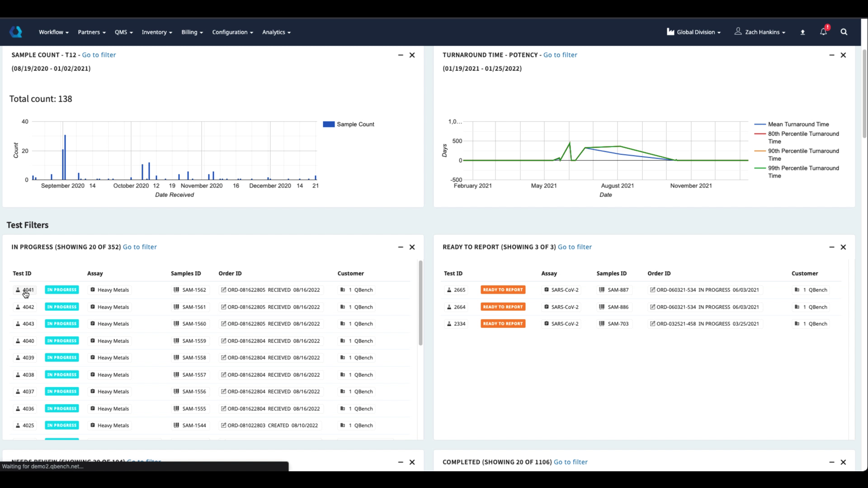Click the QBench logo icon
This screenshot has width=868, height=488.
16,32
